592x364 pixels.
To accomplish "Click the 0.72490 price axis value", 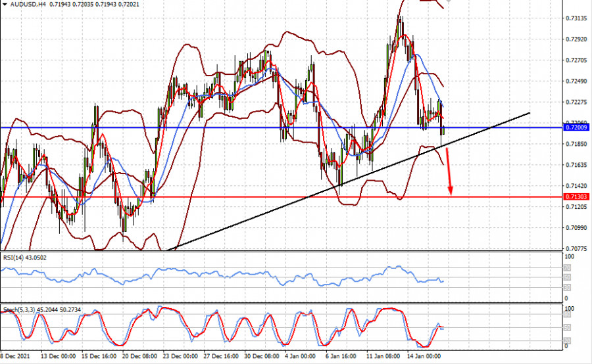I will [x=576, y=81].
